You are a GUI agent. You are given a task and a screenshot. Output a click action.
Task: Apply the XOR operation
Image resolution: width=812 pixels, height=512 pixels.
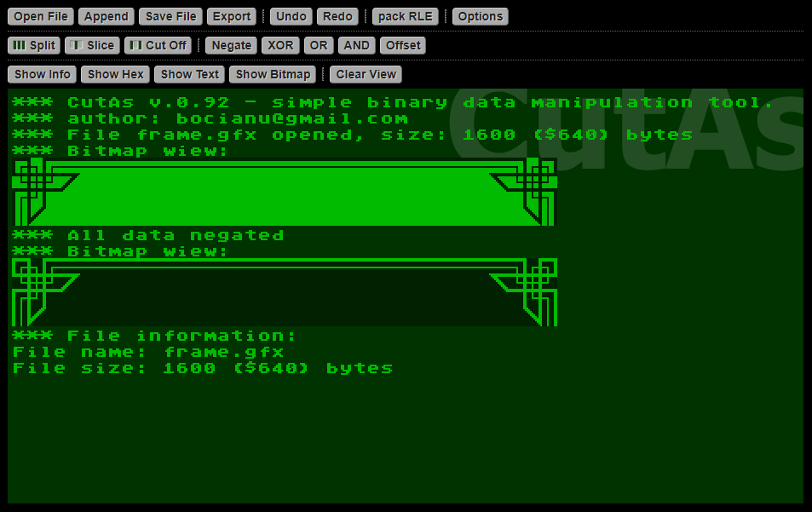coord(280,45)
